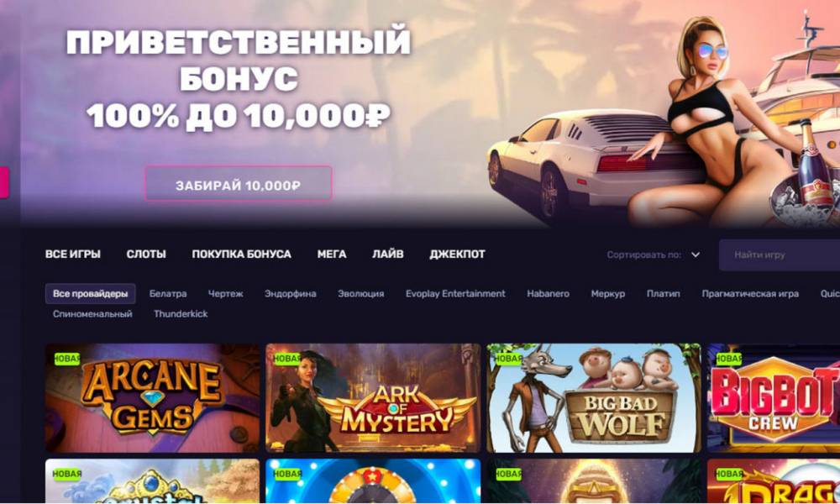Filter games by Белатра provider

[x=168, y=293]
